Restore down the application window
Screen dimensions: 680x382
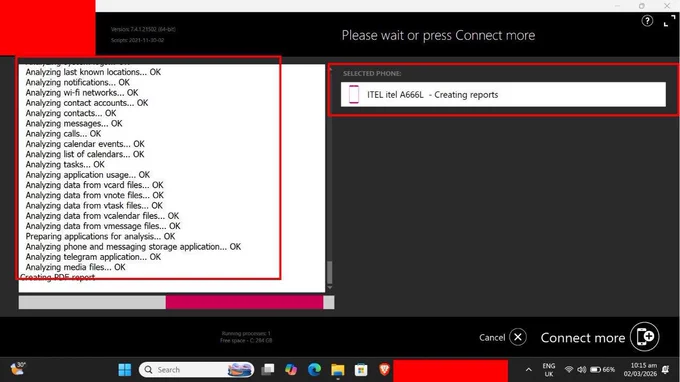pyautogui.click(x=642, y=6)
